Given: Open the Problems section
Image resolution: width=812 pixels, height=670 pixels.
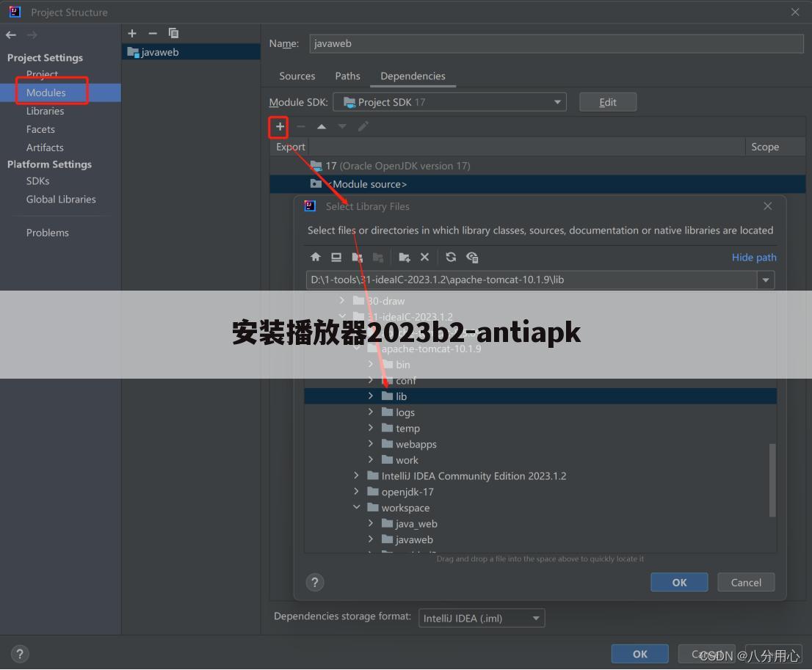Looking at the screenshot, I should [x=48, y=233].
